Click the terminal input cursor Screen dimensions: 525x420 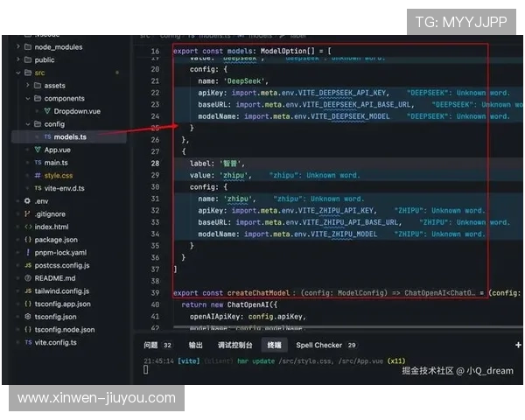pyautogui.click(x=145, y=369)
